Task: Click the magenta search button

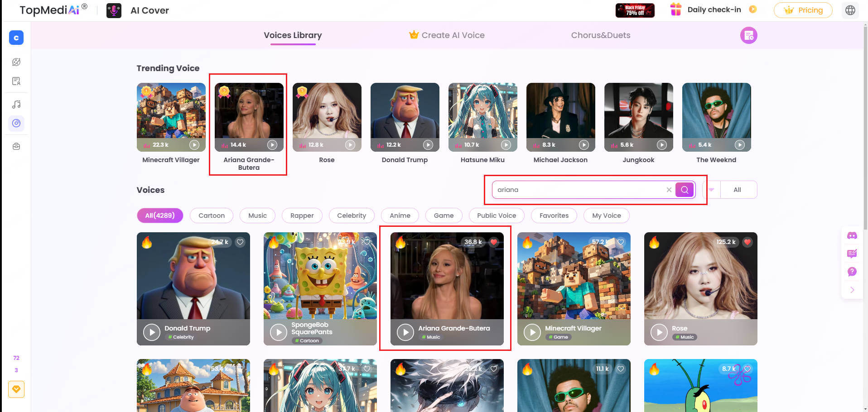Action: tap(684, 190)
